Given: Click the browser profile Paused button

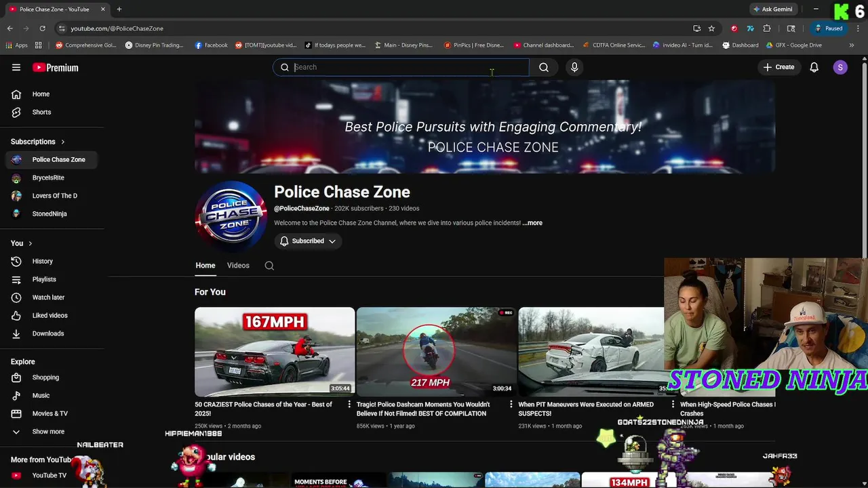Looking at the screenshot, I should tap(828, 28).
